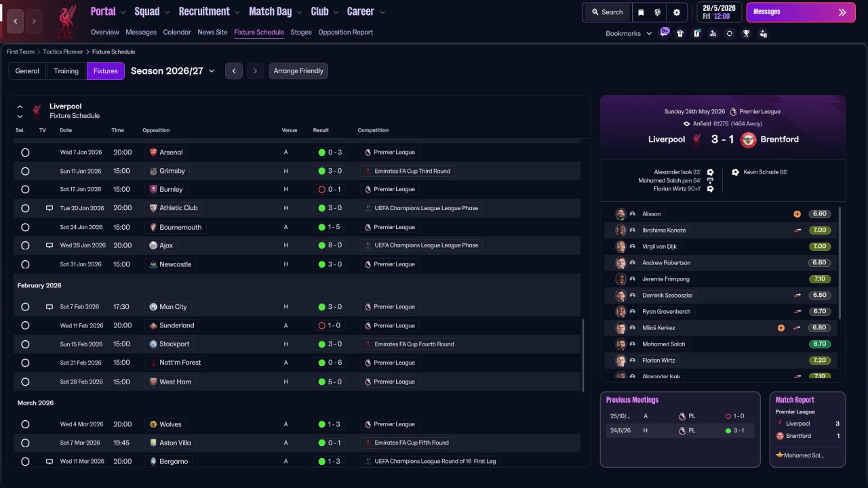This screenshot has width=868, height=488.
Task: Click the Ajax club badge
Action: 153,245
